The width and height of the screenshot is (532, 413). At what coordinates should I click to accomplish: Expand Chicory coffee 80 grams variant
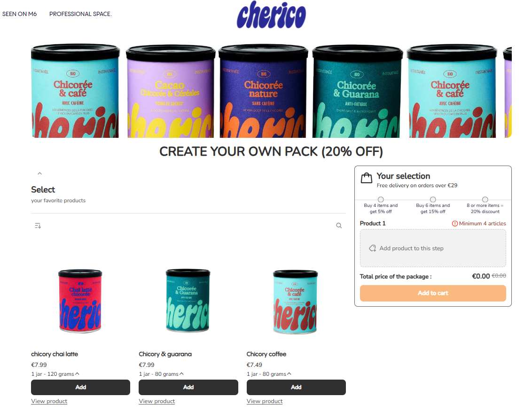(269, 374)
